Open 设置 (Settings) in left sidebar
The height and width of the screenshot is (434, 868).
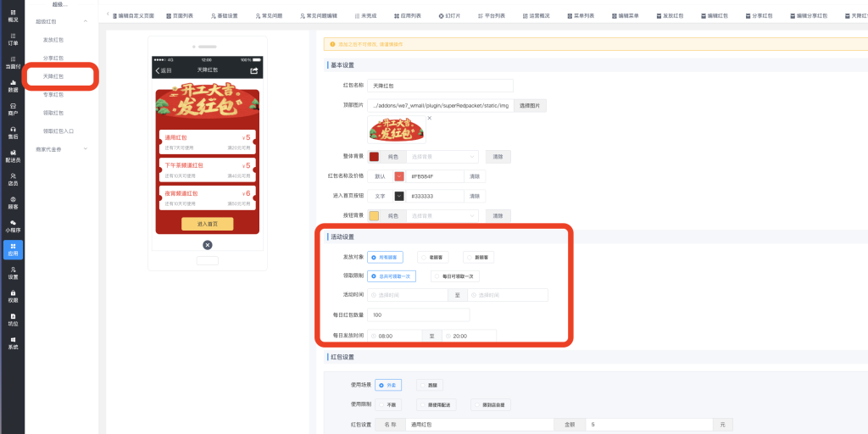tap(13, 273)
